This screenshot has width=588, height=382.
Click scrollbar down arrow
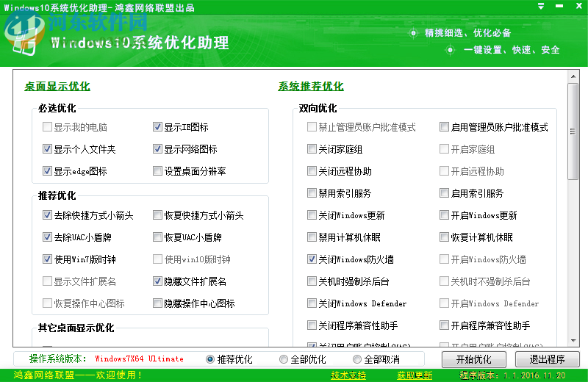coord(573,340)
